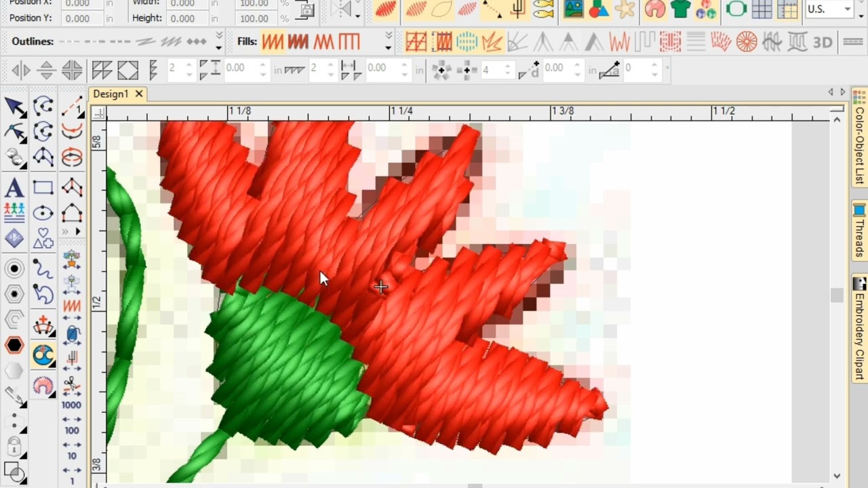This screenshot has width=868, height=488.
Task: Click the scroll down arrow at bottom right
Action: pos(837,476)
